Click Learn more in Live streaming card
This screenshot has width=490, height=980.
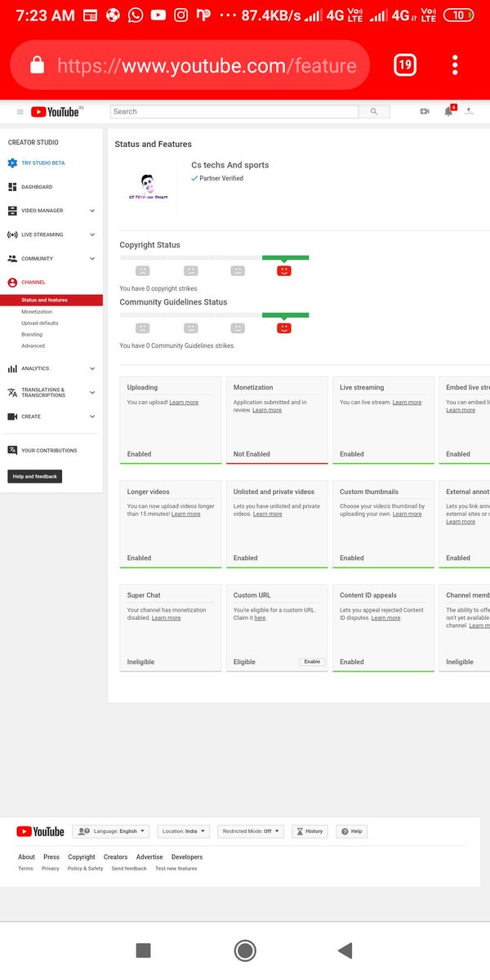click(407, 403)
